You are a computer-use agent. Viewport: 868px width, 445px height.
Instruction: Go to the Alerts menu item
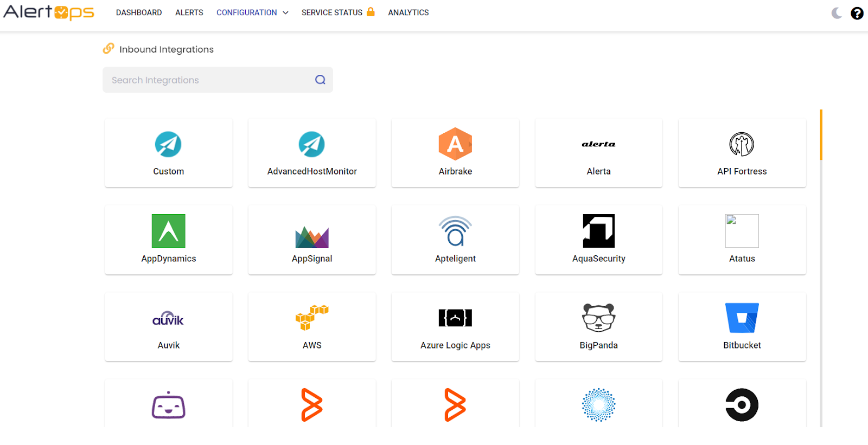[189, 12]
